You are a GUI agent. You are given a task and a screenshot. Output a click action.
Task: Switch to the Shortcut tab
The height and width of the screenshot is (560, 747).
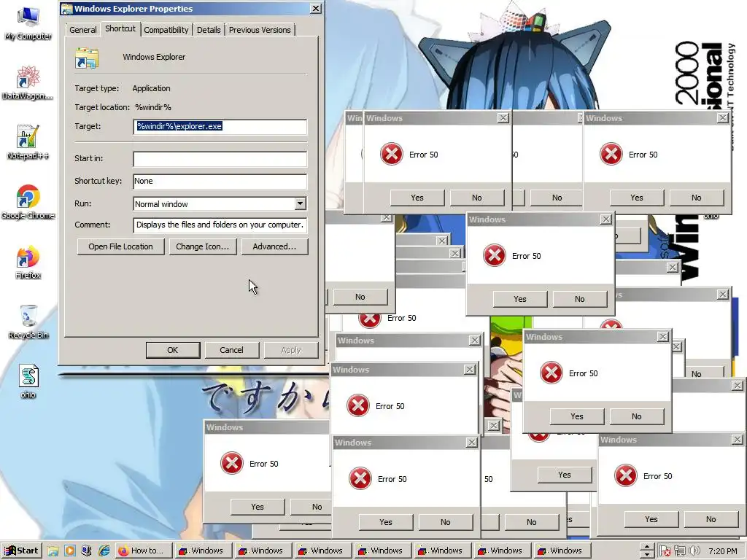point(120,28)
